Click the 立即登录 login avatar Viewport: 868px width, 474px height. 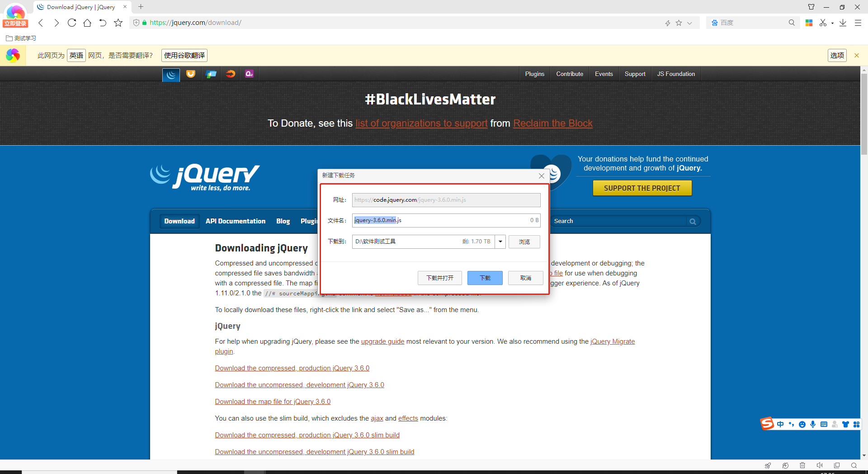tap(15, 16)
